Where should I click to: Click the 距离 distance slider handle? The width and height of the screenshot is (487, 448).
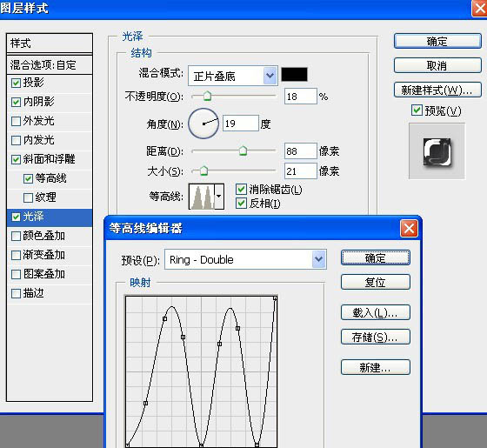pyautogui.click(x=243, y=150)
